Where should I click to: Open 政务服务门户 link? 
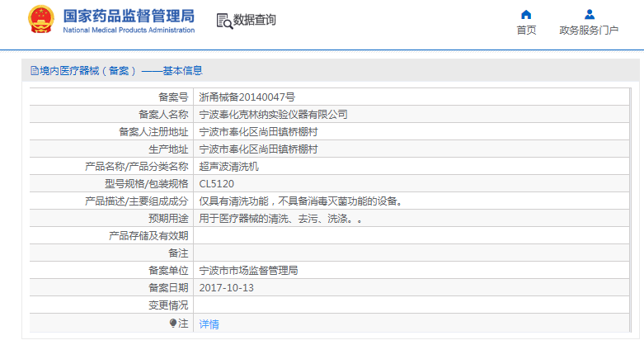coord(589,31)
